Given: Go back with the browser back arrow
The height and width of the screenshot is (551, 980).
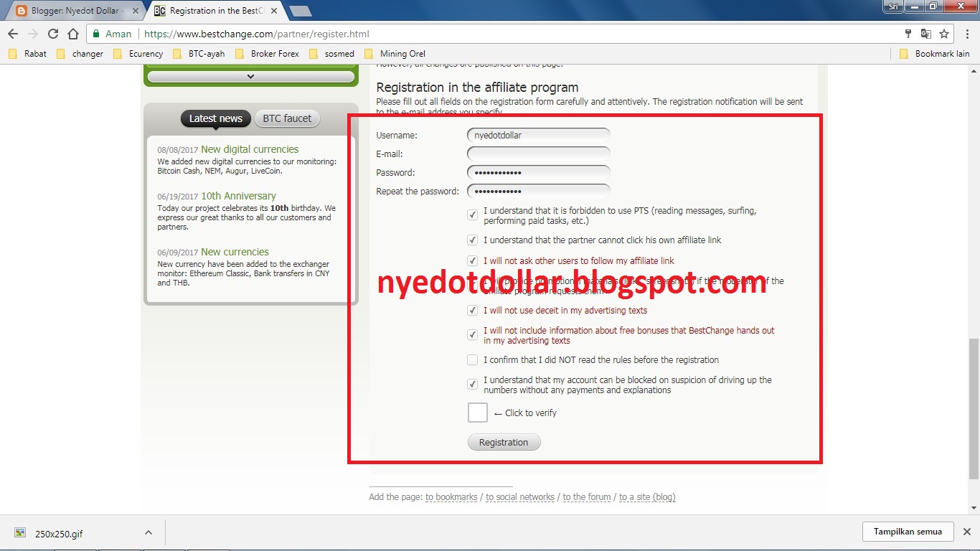Looking at the screenshot, I should pyautogui.click(x=13, y=34).
